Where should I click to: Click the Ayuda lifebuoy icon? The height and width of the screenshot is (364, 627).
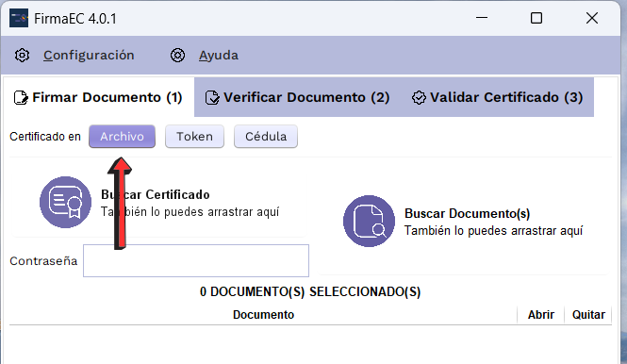point(177,56)
